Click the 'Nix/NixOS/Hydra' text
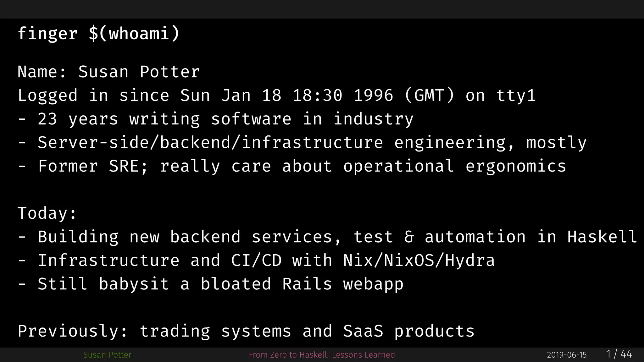This screenshot has width=644, height=362. coord(419,261)
